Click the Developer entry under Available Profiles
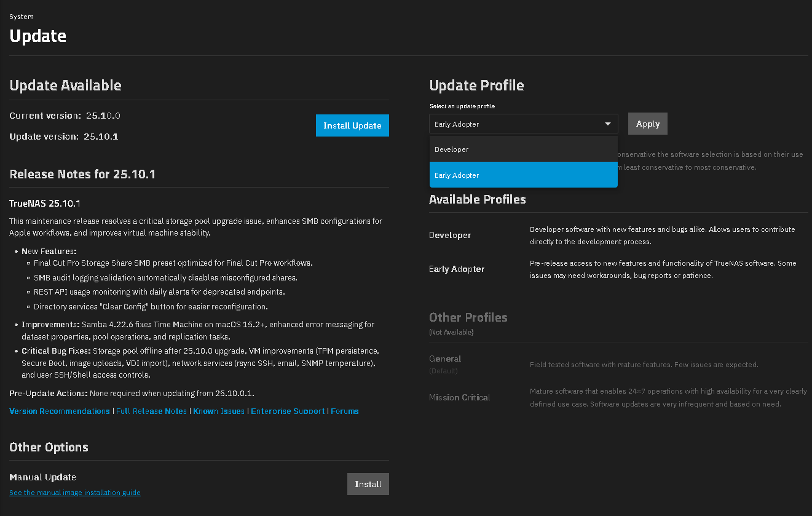Viewport: 812px width, 516px height. click(x=450, y=236)
